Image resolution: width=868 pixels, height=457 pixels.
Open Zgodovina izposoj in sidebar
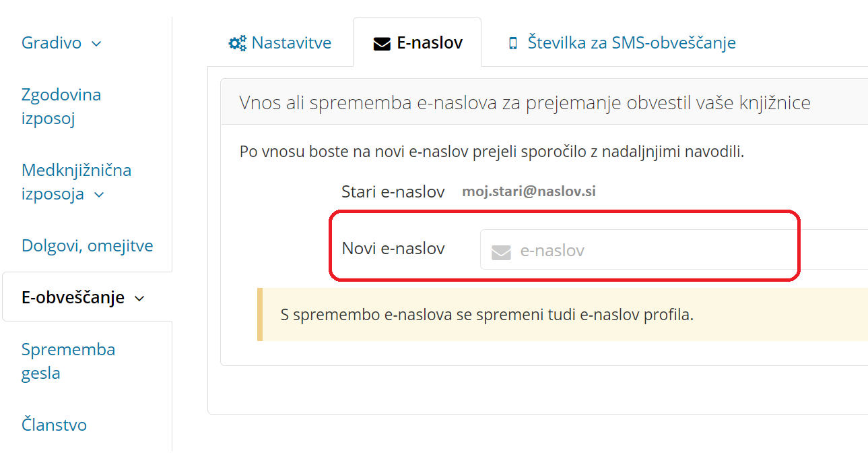tap(61, 106)
